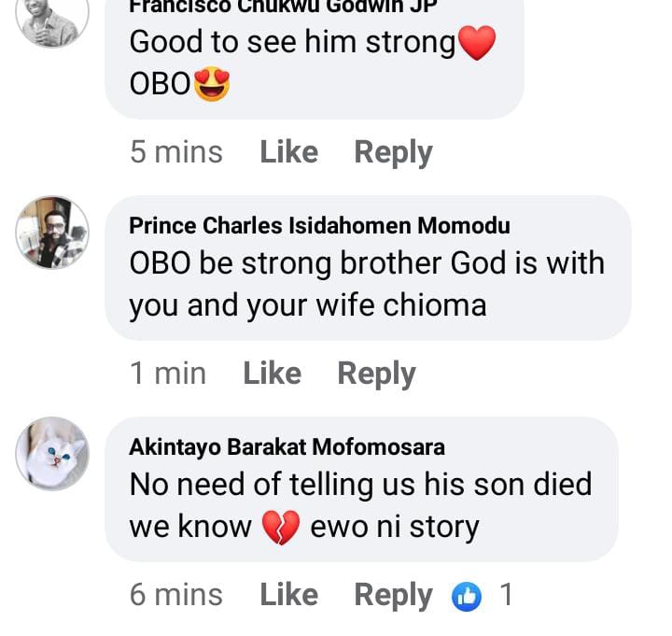Click the heart-eyes emoji after OBO
672x636 pixels.
click(212, 87)
